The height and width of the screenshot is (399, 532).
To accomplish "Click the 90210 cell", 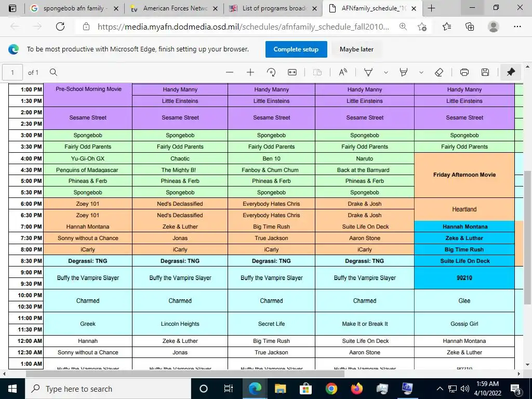I will [464, 278].
